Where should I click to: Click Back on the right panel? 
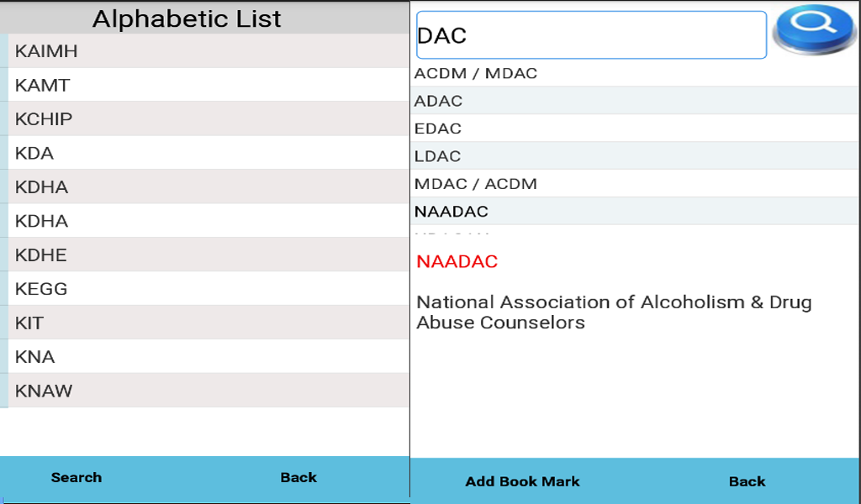pos(746,481)
